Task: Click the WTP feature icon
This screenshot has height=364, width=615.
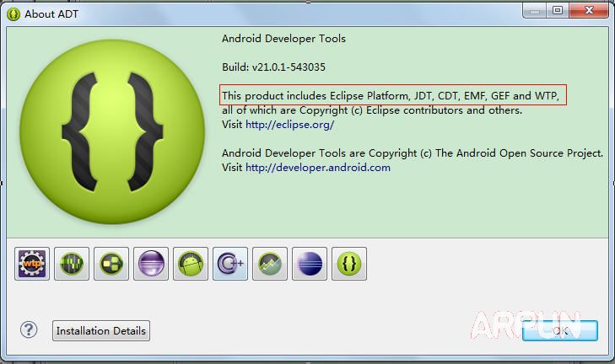Action: [32, 264]
